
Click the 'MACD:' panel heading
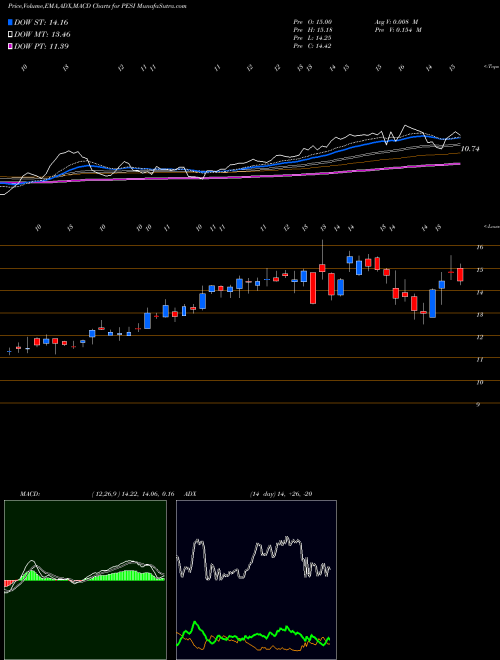tap(30, 494)
